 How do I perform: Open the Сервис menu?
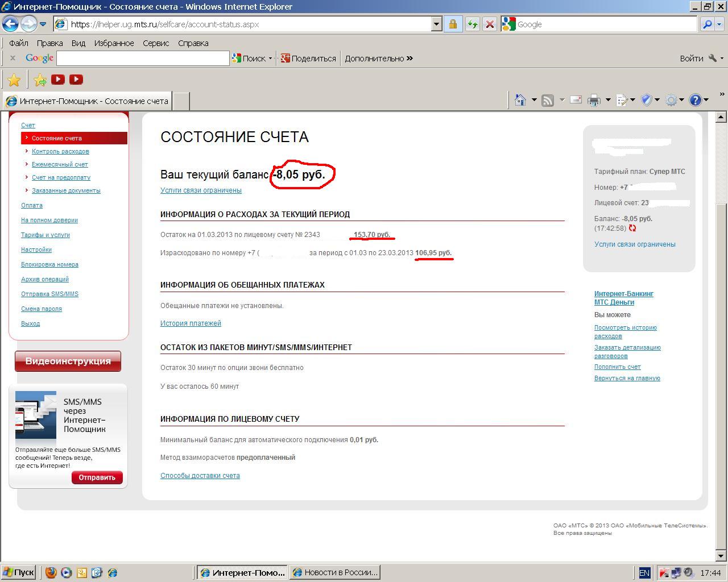click(x=156, y=43)
